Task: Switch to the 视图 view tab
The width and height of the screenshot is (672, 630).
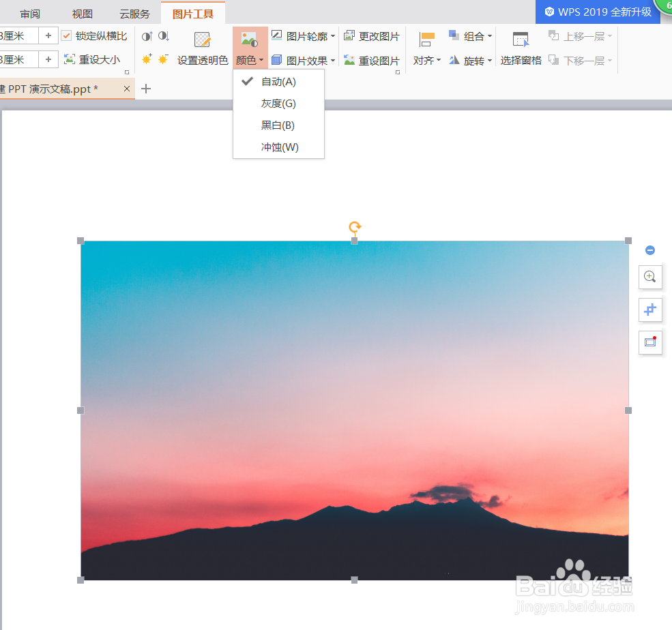Action: pyautogui.click(x=83, y=14)
